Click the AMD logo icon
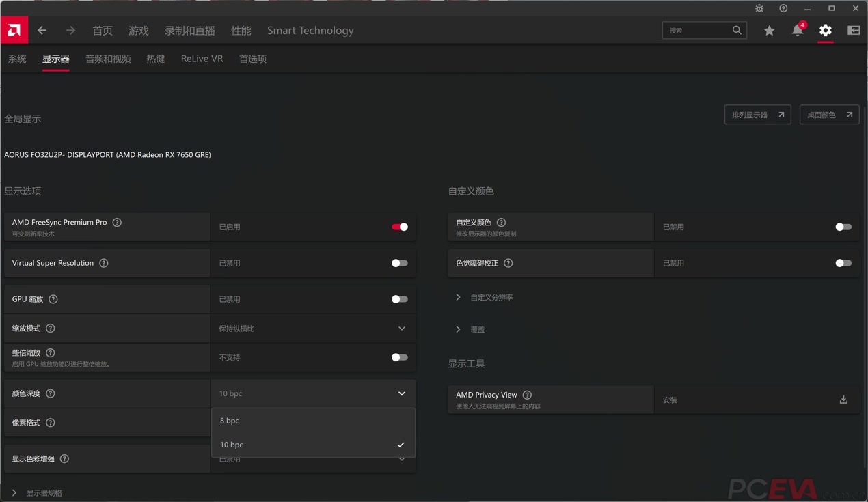Screen dimensions: 868x502 pyautogui.click(x=14, y=30)
